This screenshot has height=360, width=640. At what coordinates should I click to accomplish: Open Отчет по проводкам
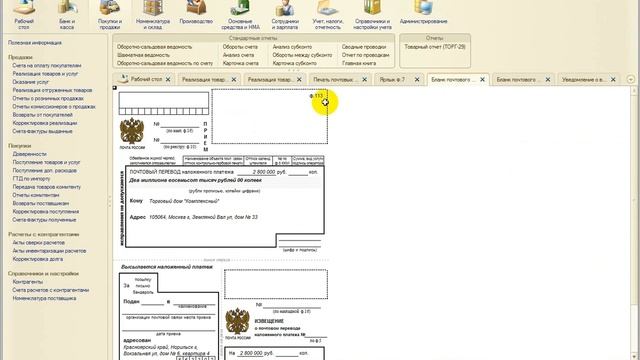point(365,55)
